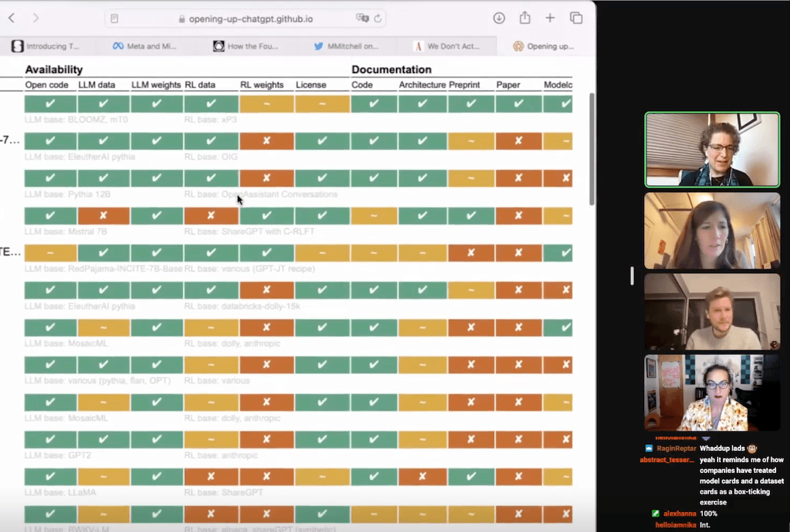Click 'RL base: databricks-dolly-15k' text
790x532 pixels.
242,306
